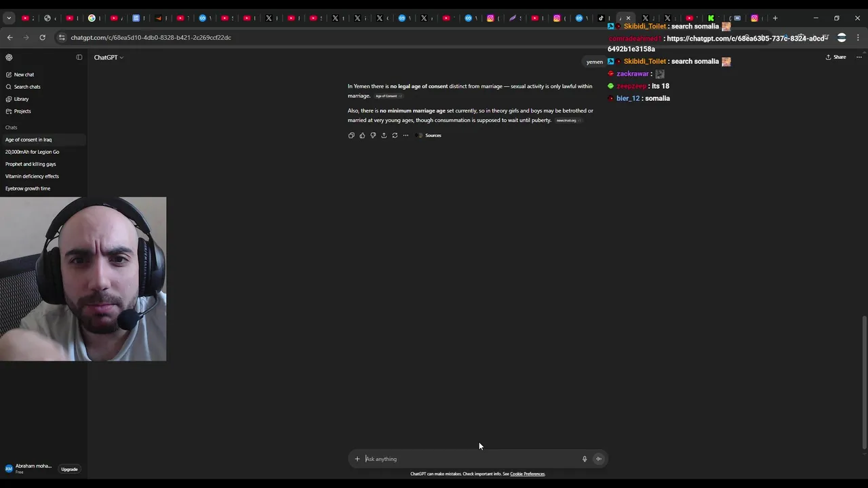Screen dimensions: 868x488
Task: Click the page vertical scrollbar
Action: tap(864, 382)
